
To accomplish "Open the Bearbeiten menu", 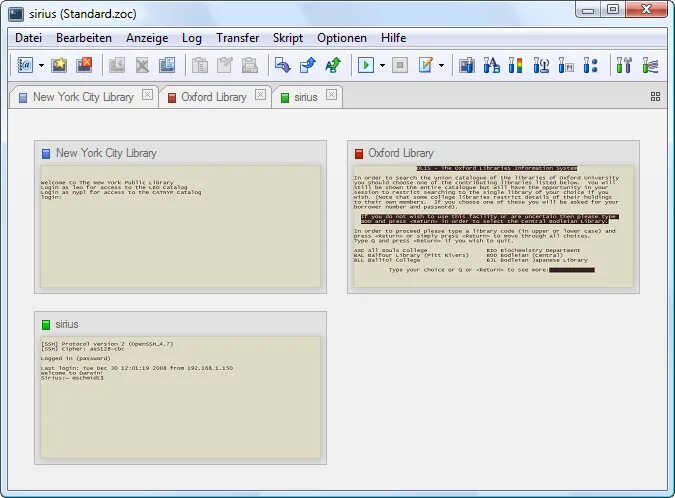I will tap(84, 38).
